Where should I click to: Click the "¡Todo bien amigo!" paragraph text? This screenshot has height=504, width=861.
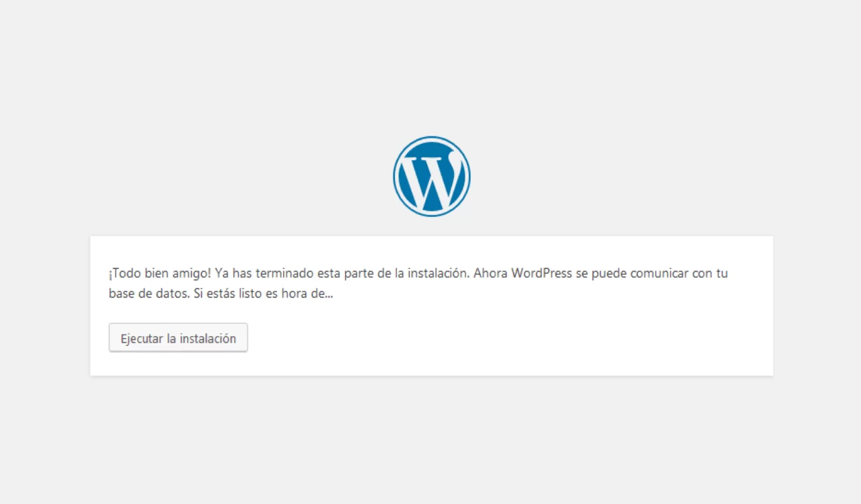418,284
